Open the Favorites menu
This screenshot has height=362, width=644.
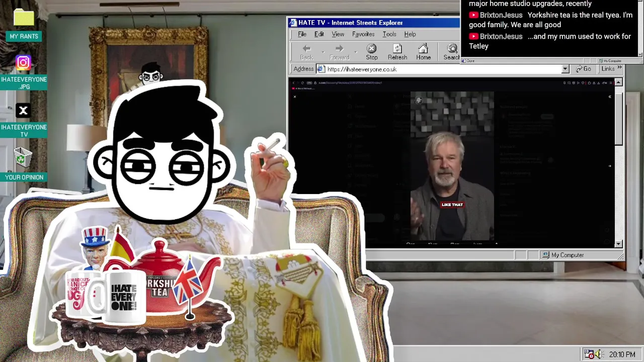coord(363,34)
